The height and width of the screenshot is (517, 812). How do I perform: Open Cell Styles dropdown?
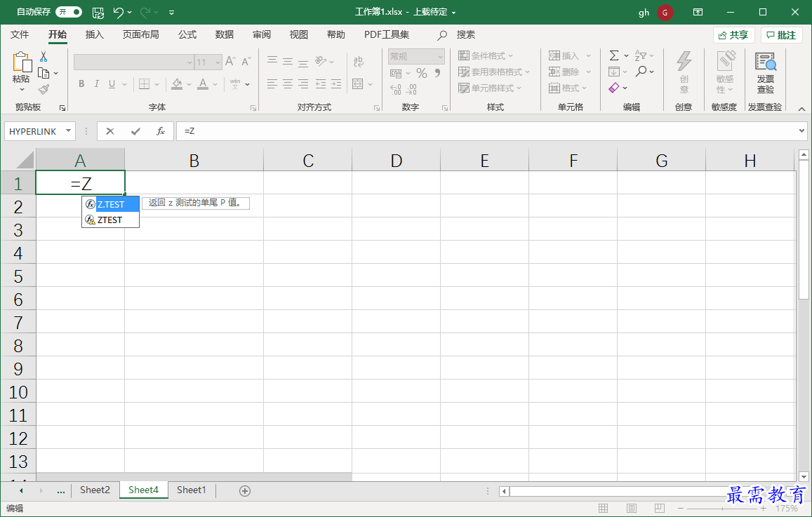click(x=490, y=88)
